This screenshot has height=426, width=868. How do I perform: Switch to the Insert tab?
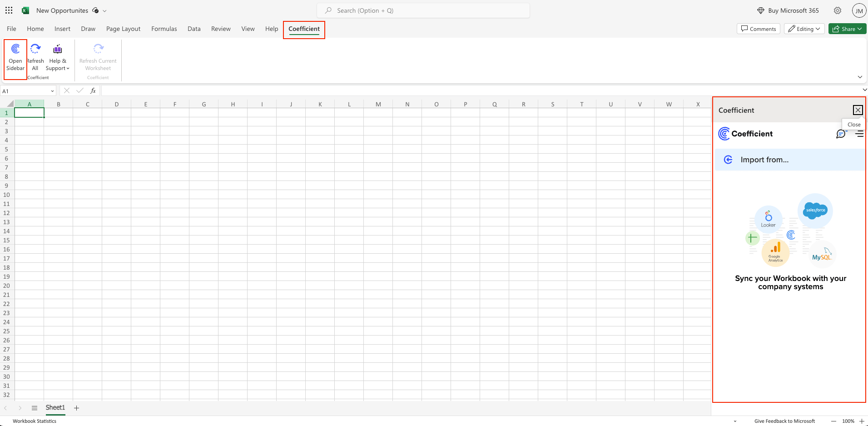pyautogui.click(x=62, y=29)
